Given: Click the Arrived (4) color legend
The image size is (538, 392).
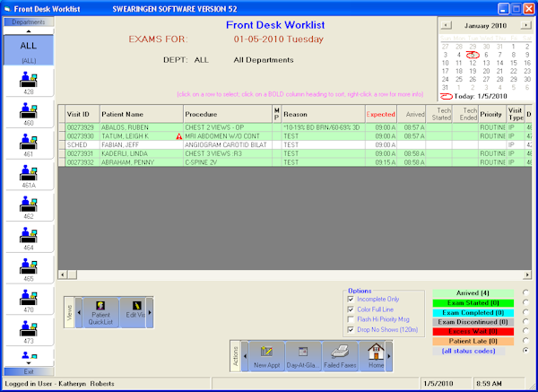Looking at the screenshot, I should 473,293.
